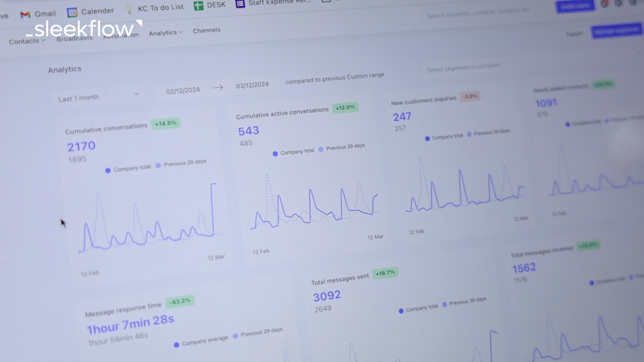The height and width of the screenshot is (362, 644).
Task: Click the Total messages received card title
Action: click(x=541, y=252)
